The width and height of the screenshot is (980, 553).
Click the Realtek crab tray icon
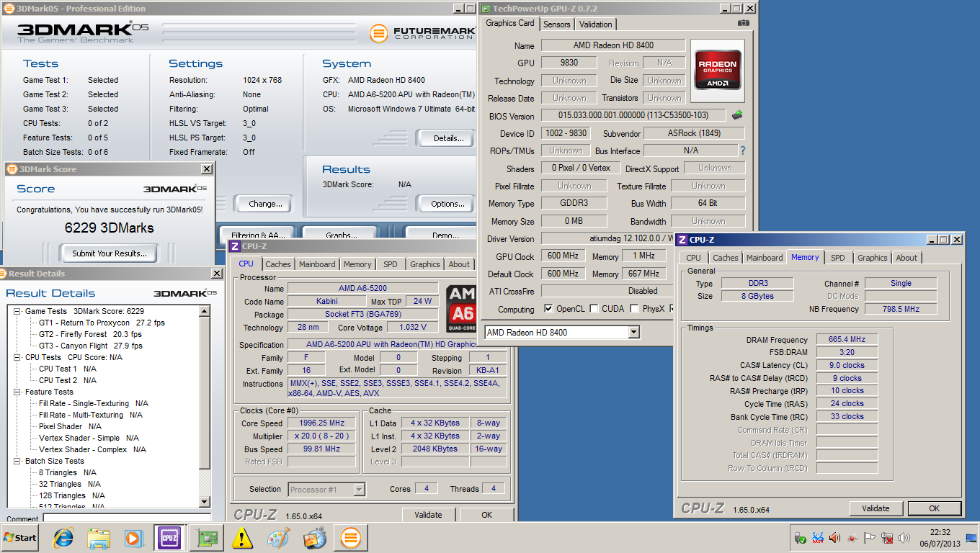tap(817, 538)
